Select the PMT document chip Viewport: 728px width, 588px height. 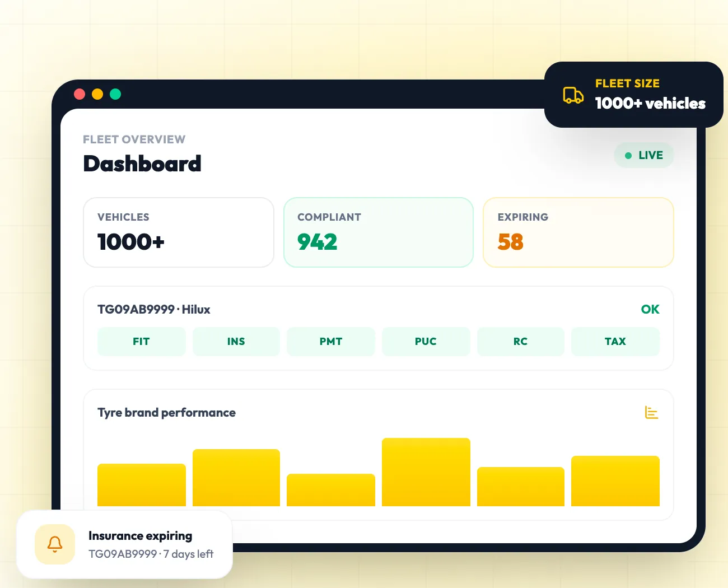pos(331,342)
